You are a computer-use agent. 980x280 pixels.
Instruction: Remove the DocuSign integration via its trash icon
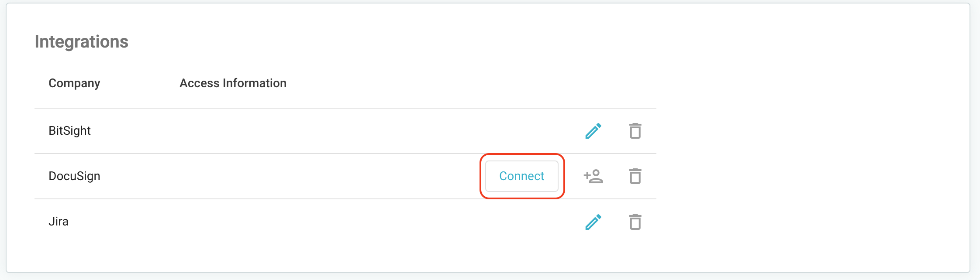coord(635,176)
